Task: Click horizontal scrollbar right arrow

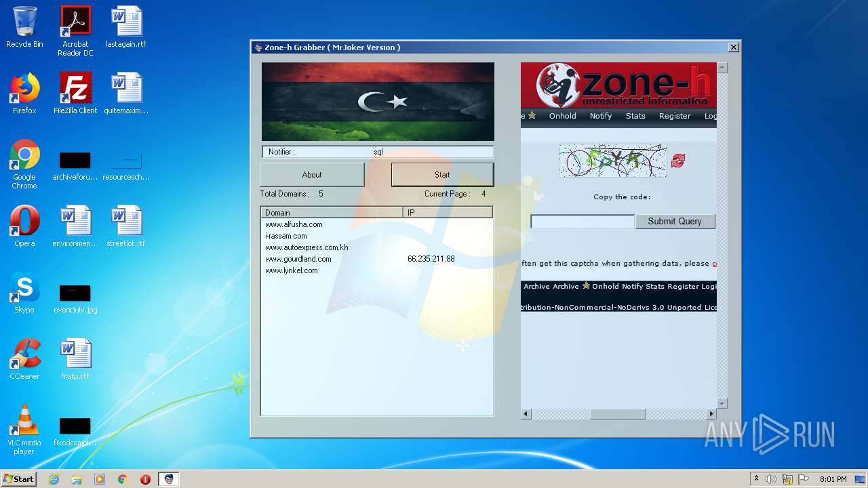Action: pyautogui.click(x=711, y=414)
